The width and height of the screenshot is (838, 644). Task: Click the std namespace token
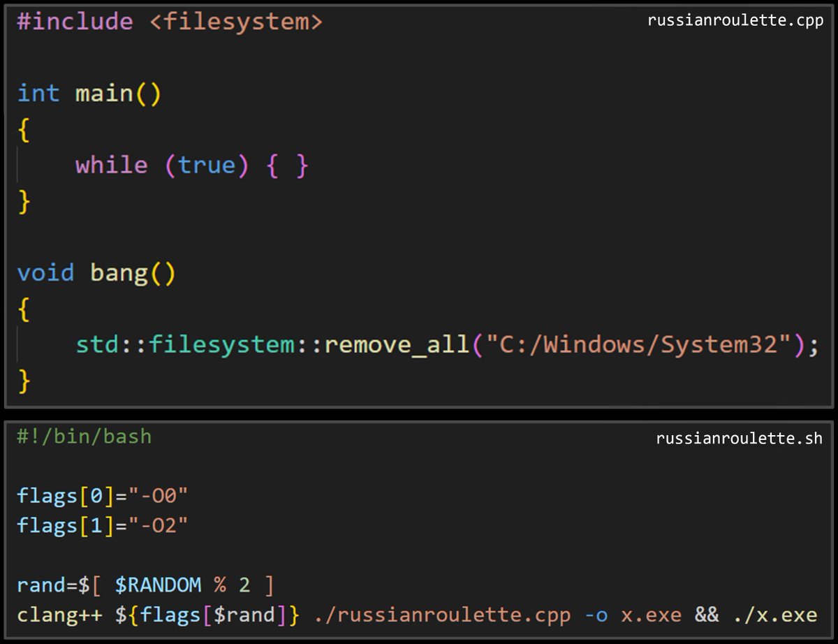(x=97, y=344)
